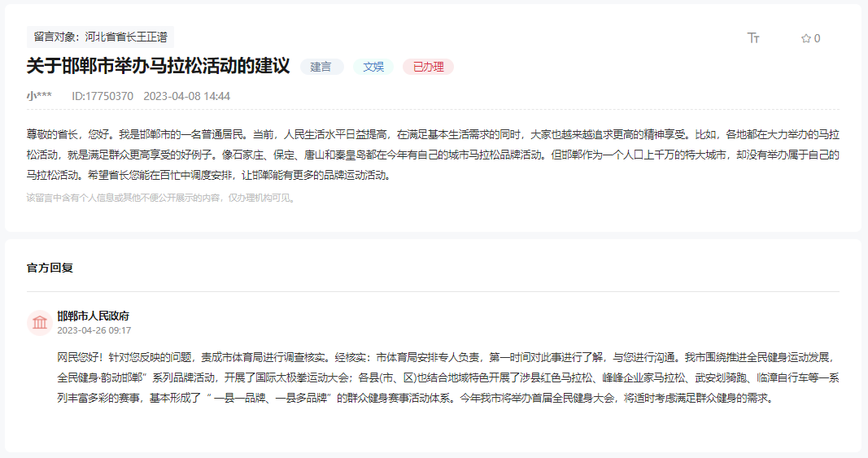The image size is (868, 458).
Task: Click the font size adjustment icon
Action: point(752,37)
